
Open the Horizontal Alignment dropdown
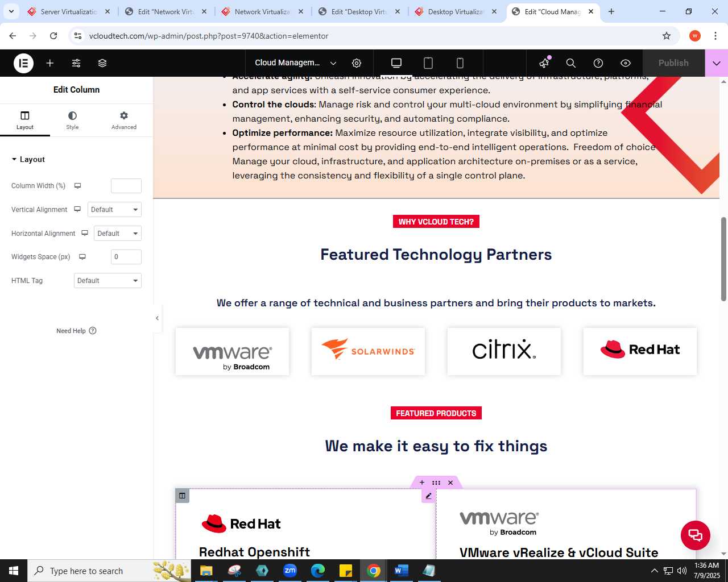pyautogui.click(x=118, y=234)
